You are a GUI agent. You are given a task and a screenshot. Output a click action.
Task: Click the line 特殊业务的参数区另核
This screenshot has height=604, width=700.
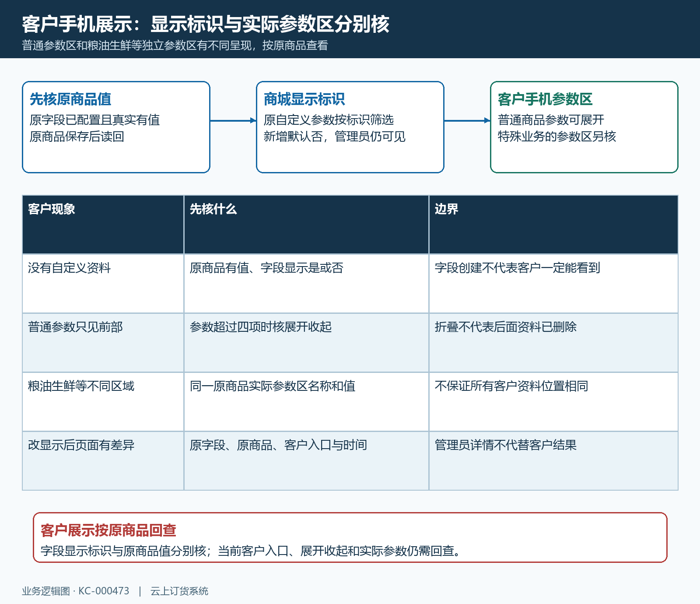tap(557, 137)
